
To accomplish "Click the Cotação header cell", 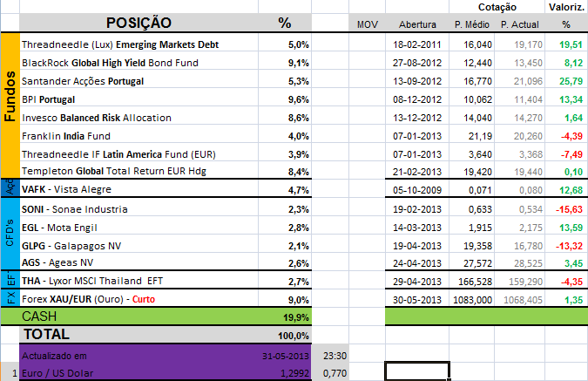I will pyautogui.click(x=497, y=7).
